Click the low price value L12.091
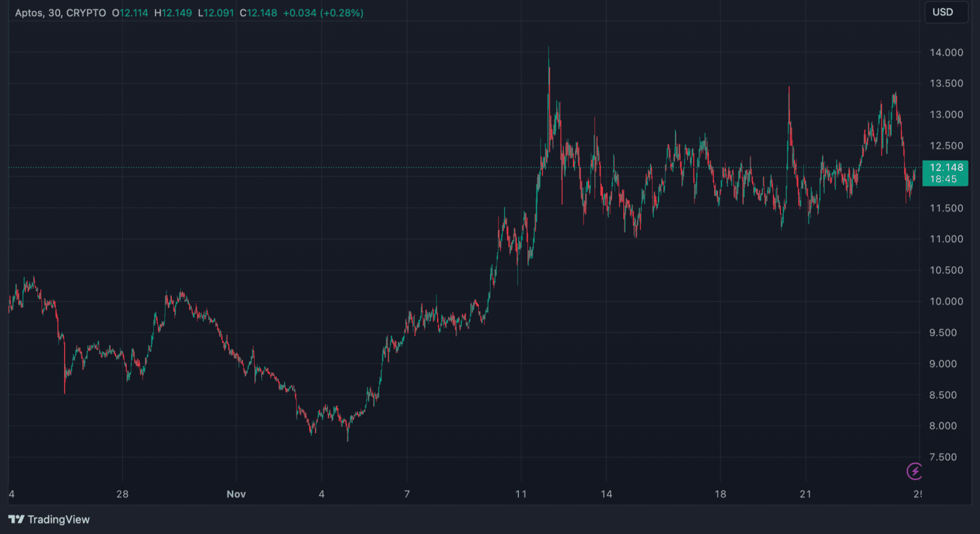980x534 pixels. (216, 13)
